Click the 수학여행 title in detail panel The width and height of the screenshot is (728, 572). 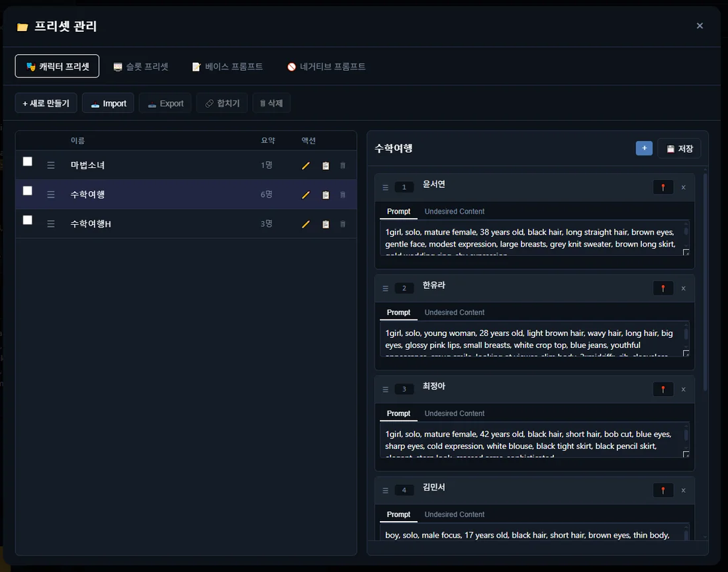pyautogui.click(x=393, y=148)
